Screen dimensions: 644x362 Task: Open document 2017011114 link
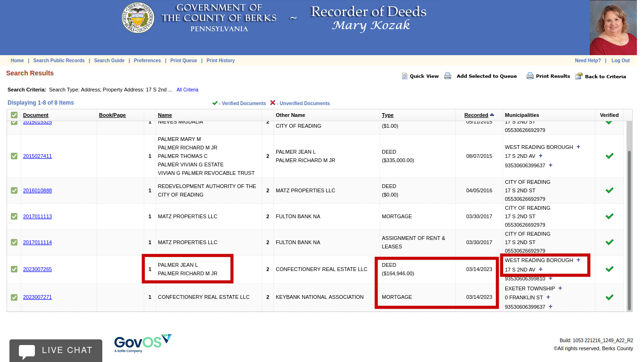[38, 242]
